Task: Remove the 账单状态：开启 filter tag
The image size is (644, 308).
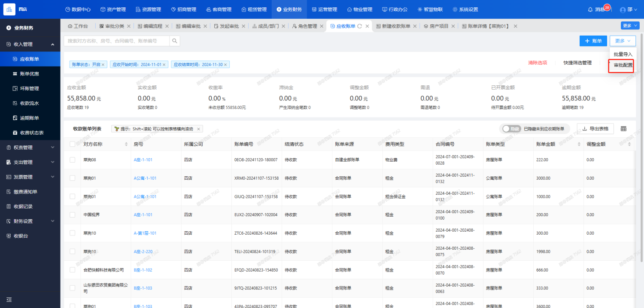Action: point(103,64)
